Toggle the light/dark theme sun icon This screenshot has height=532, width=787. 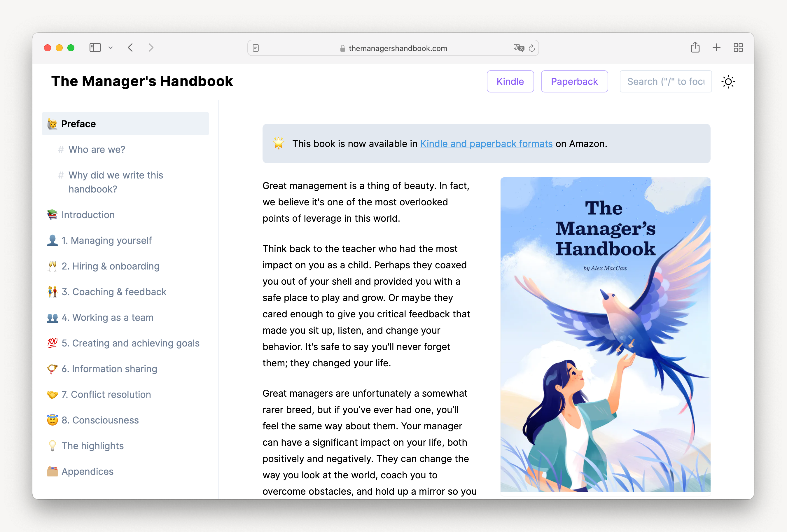(728, 82)
